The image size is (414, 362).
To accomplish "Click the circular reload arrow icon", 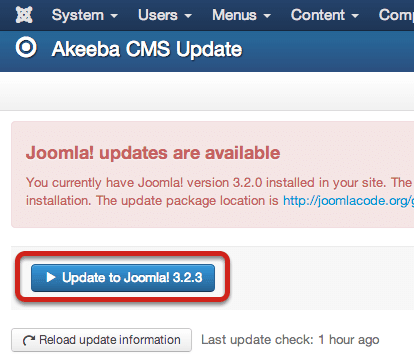I will coord(29,340).
